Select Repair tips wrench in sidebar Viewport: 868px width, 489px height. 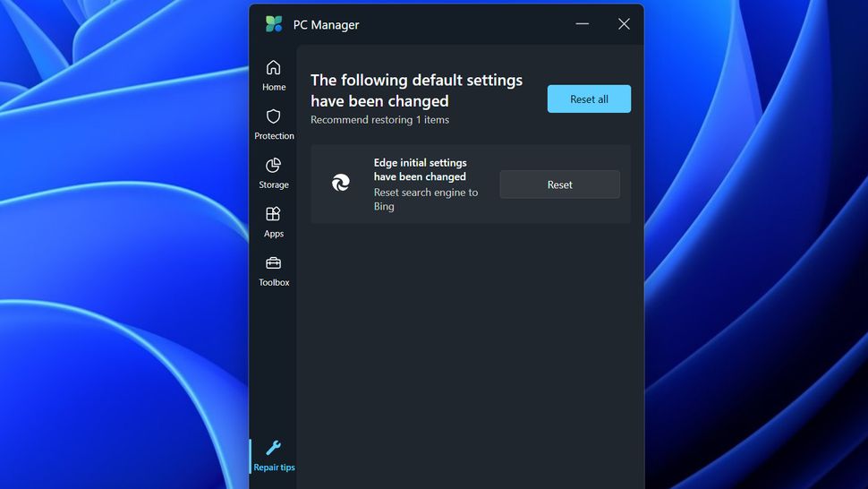click(x=274, y=456)
